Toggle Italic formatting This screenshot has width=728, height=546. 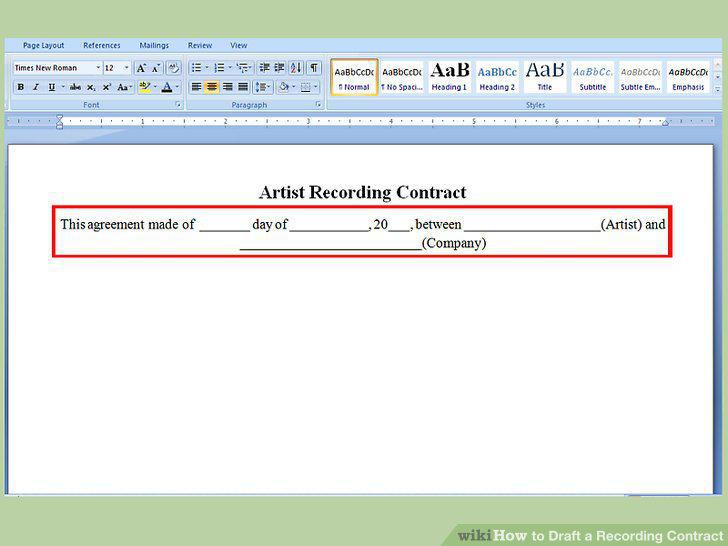[x=36, y=87]
